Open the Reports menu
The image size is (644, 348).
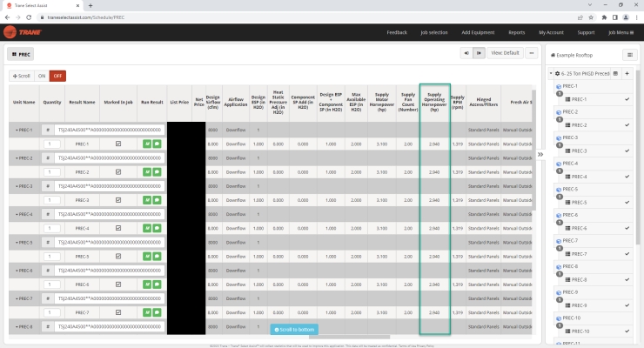coord(517,32)
